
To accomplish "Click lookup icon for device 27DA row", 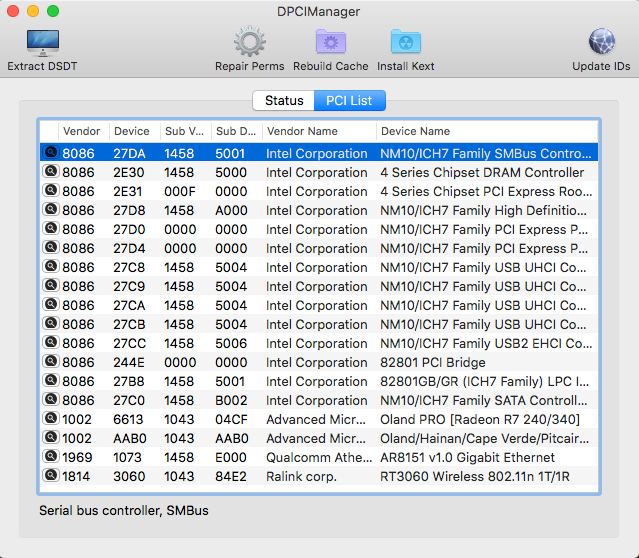I will [51, 152].
